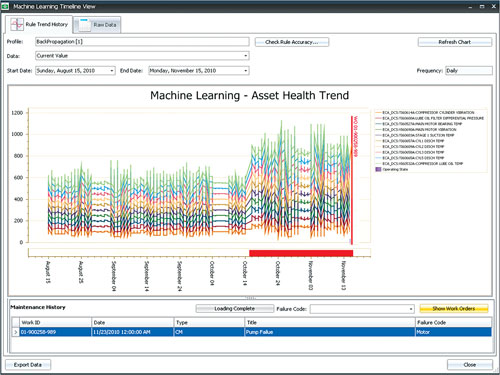Click the Profile field BackPropagation [1]
This screenshot has height=375, width=500.
pyautogui.click(x=142, y=42)
